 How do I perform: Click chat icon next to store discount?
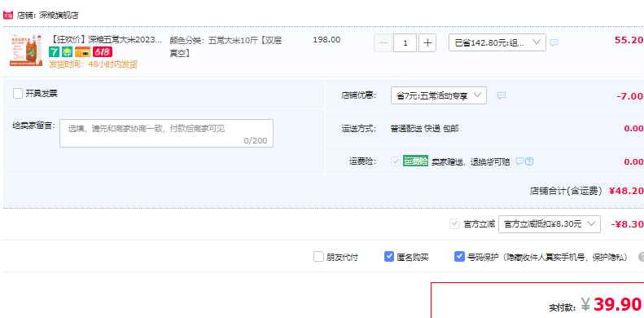[502, 96]
